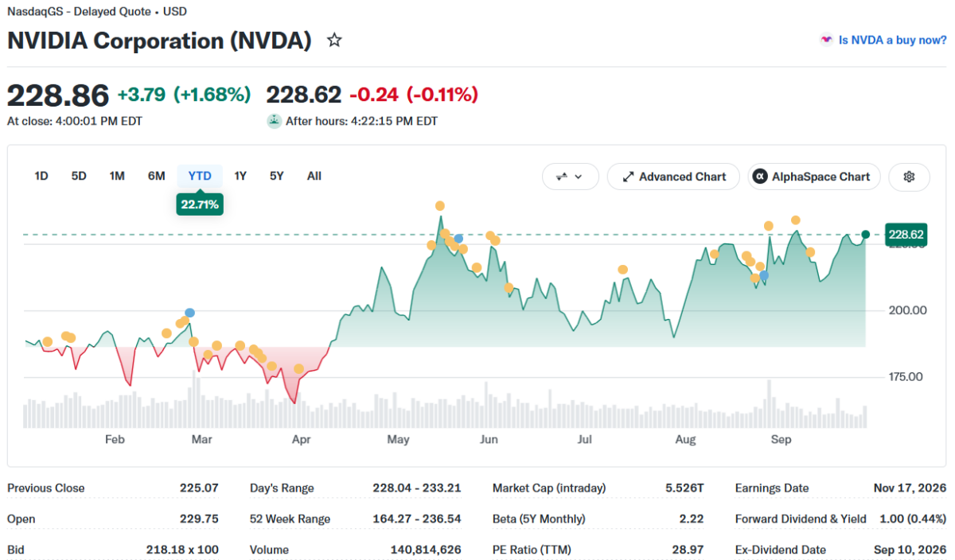Viewport: 955px width, 560px height.
Task: Open chart settings gear icon
Action: coord(910,177)
